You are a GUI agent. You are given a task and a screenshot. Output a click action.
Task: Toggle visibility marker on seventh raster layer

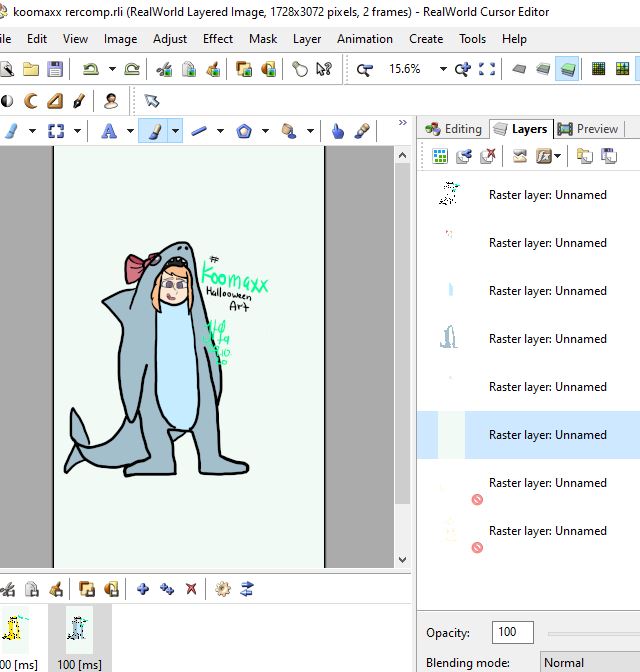[x=477, y=499]
